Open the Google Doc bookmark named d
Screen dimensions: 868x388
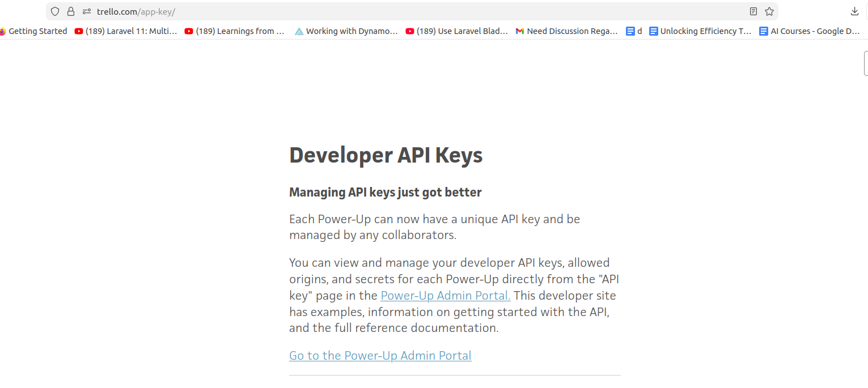click(634, 31)
